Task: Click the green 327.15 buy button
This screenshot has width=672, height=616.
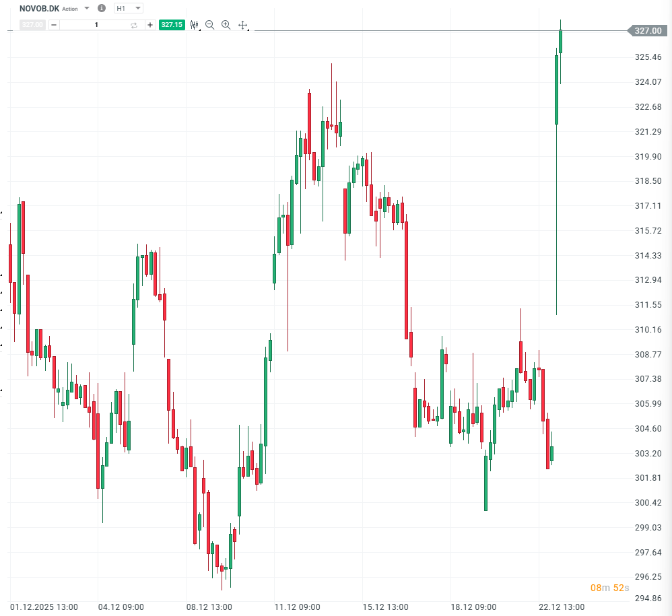Action: pos(172,25)
